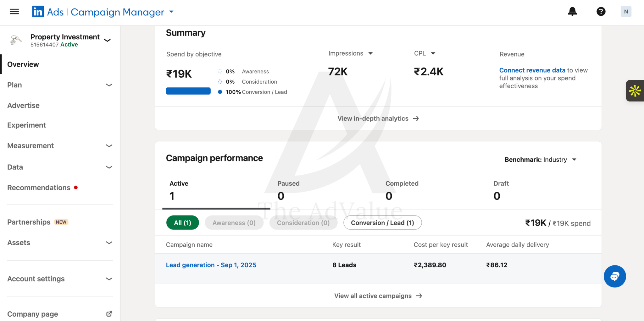Click the account ID 515614407
This screenshot has height=321, width=644.
click(x=45, y=45)
